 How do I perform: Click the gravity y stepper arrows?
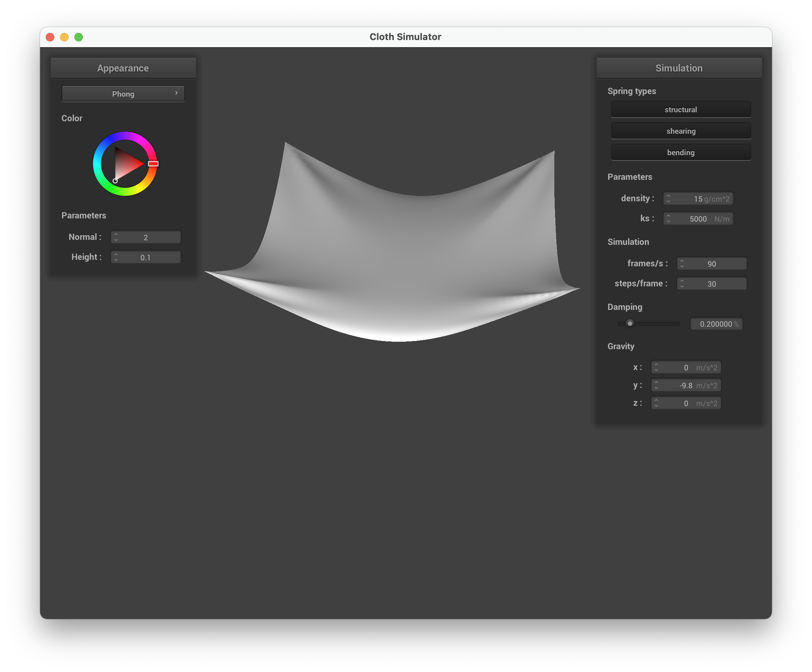click(x=656, y=385)
